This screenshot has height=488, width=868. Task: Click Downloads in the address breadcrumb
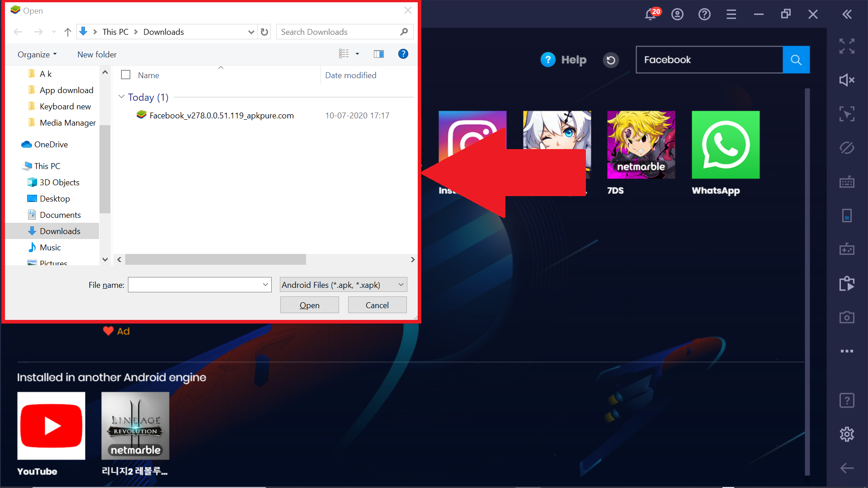point(164,32)
